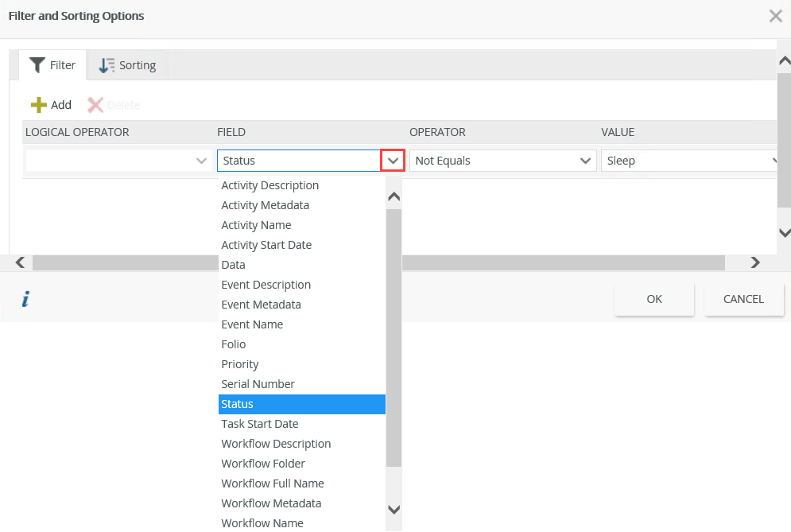
Task: Switch to the Sorting tab
Action: pyautogui.click(x=127, y=65)
